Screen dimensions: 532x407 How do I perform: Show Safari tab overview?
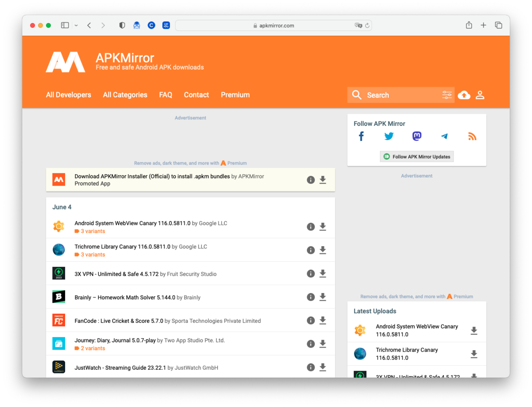click(499, 25)
